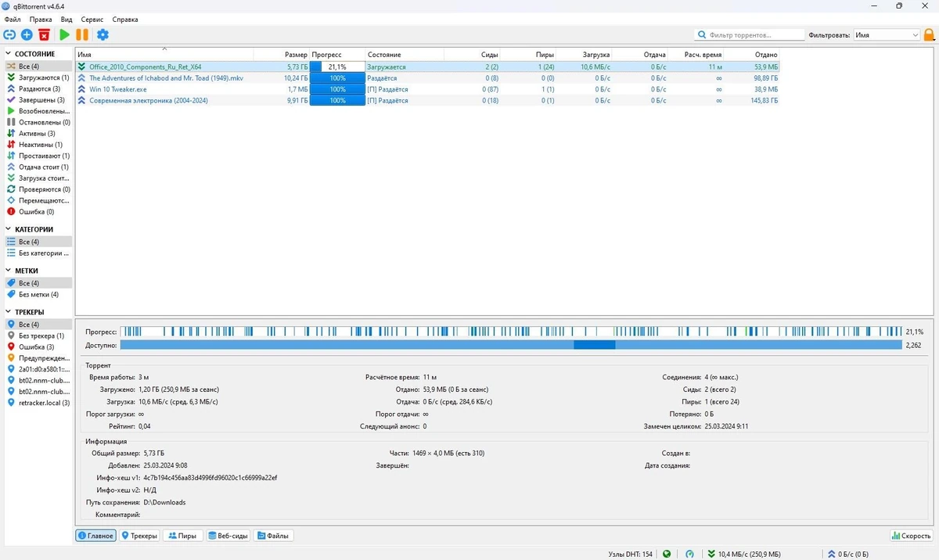The width and height of the screenshot is (939, 560).
Task: Click the download speed 10,4 МБ/с status indicator
Action: click(x=743, y=554)
